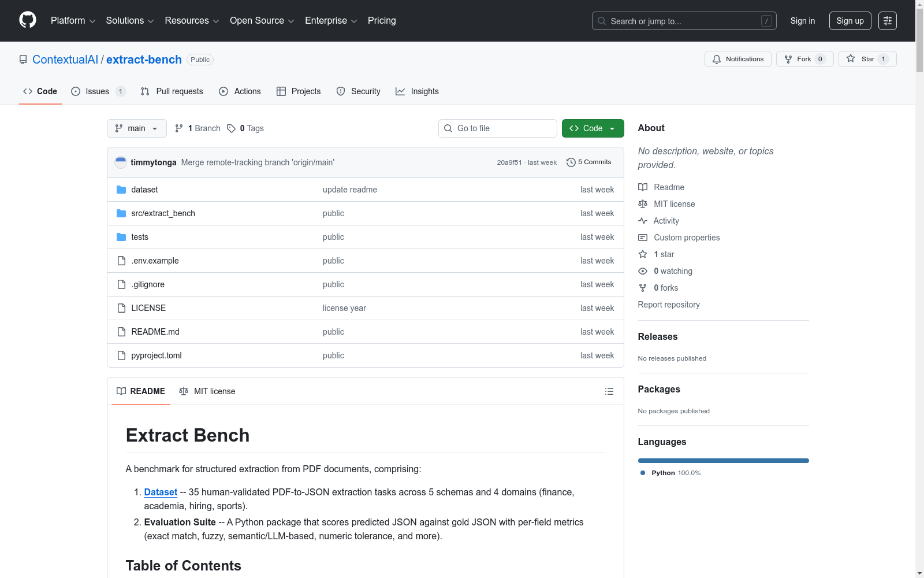Viewport: 924px width, 578px height.
Task: Open the Python 100.0% language link
Action: point(670,473)
